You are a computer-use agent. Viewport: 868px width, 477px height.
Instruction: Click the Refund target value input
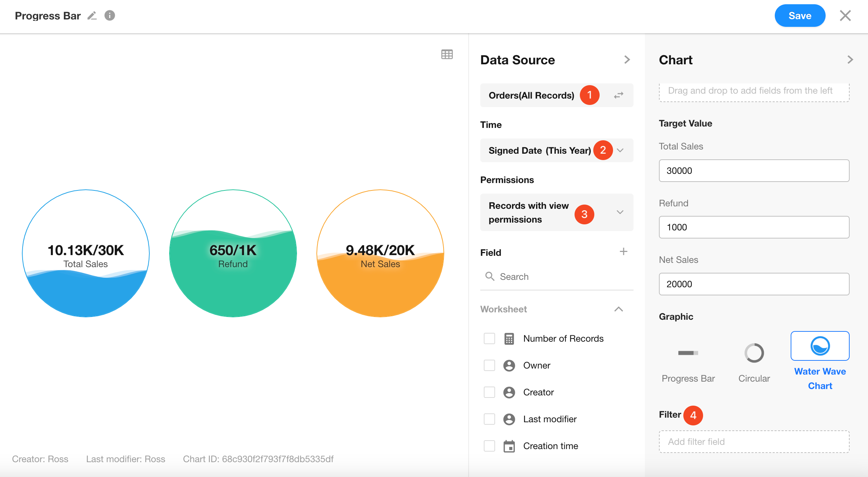(x=754, y=227)
